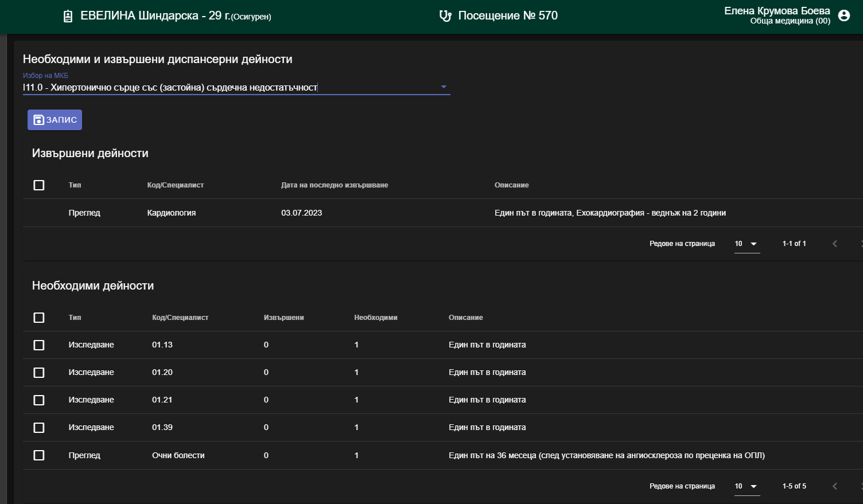Click Код/Специалист header in Извършени дейности table
Image resolution: width=863 pixels, height=504 pixels.
[176, 185]
